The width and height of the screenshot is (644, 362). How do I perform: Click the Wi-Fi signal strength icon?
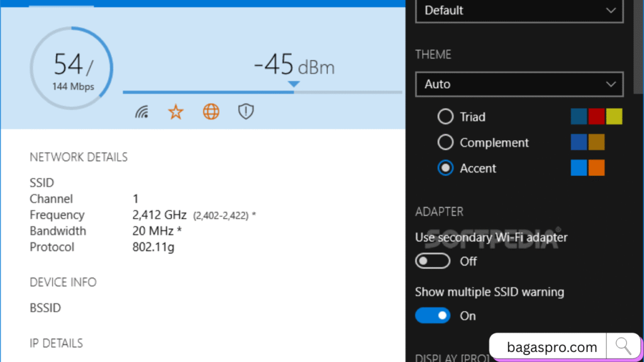point(142,112)
